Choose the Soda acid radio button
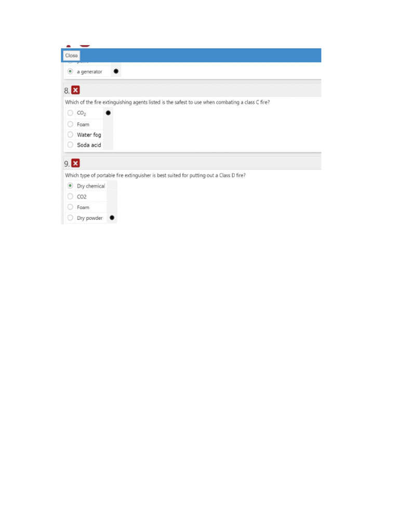399x532 pixels. point(70,145)
